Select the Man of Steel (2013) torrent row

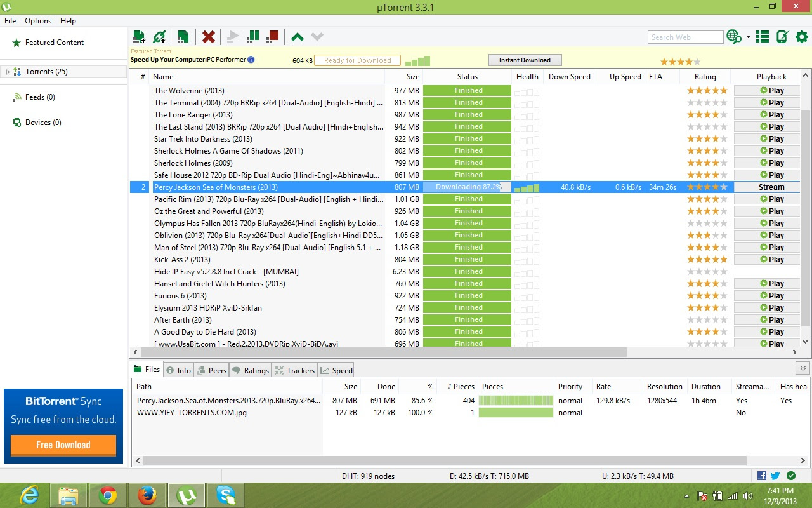click(465, 247)
